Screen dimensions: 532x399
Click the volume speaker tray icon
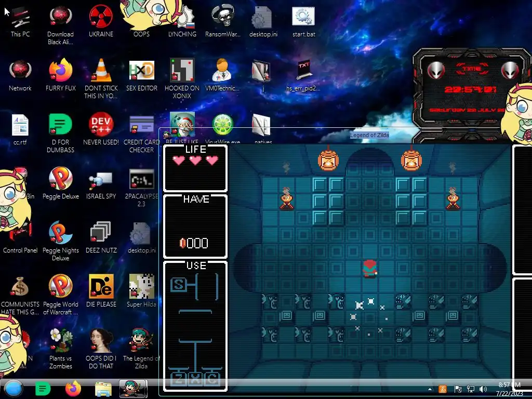(483, 389)
